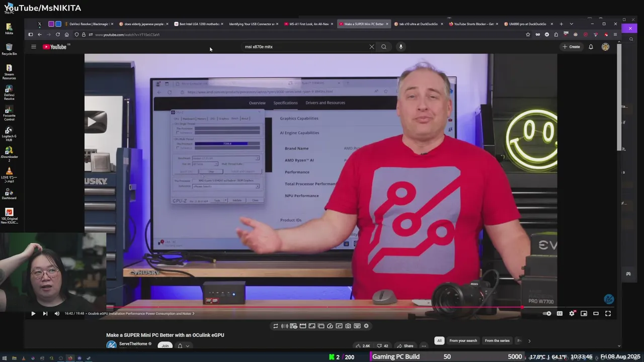Play the YouTube video
The width and height of the screenshot is (644, 362).
[33, 314]
